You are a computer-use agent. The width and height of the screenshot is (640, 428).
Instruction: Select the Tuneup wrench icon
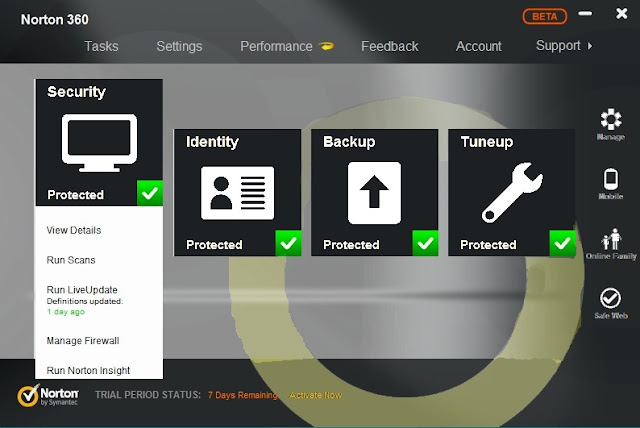(512, 193)
